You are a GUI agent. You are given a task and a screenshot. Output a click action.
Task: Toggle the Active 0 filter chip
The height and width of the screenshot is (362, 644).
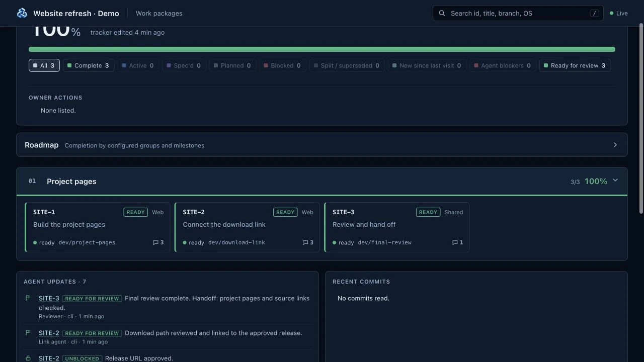[x=138, y=65]
